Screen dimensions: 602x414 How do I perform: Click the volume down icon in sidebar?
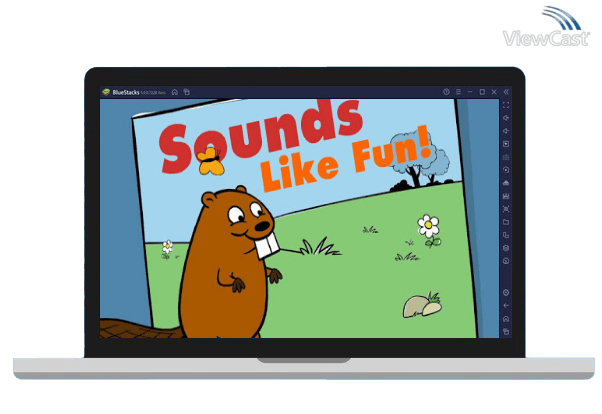506,131
